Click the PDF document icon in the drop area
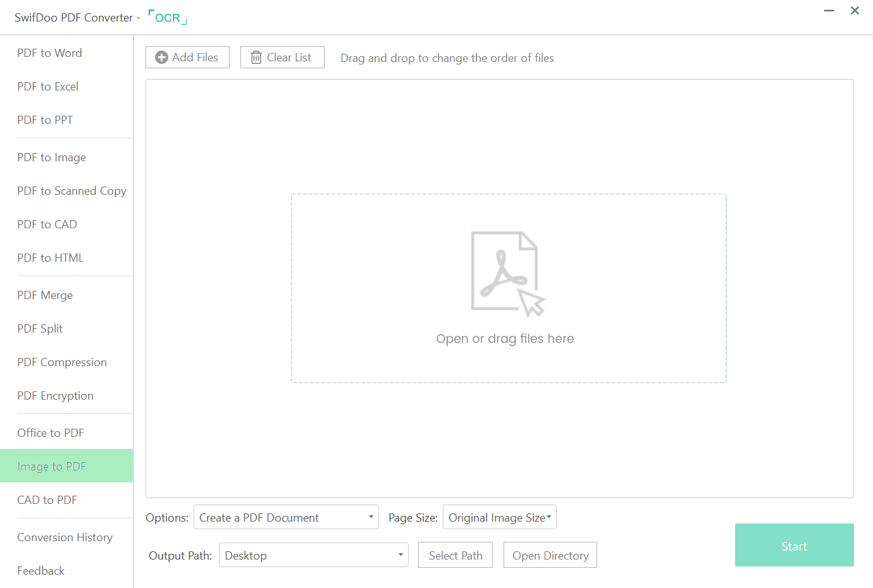Screen dimensions: 873x588 click(508, 274)
